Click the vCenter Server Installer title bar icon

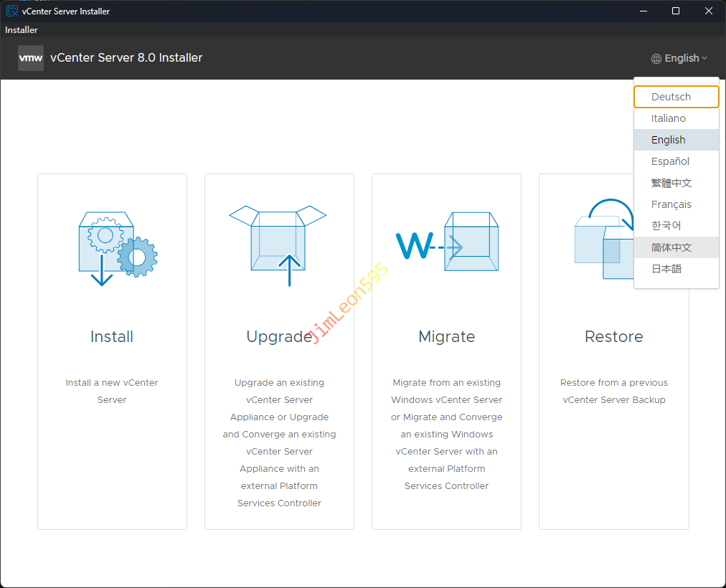click(11, 11)
